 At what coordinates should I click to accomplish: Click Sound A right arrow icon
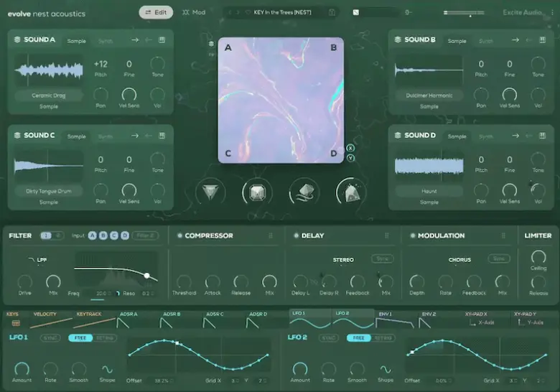click(x=135, y=40)
